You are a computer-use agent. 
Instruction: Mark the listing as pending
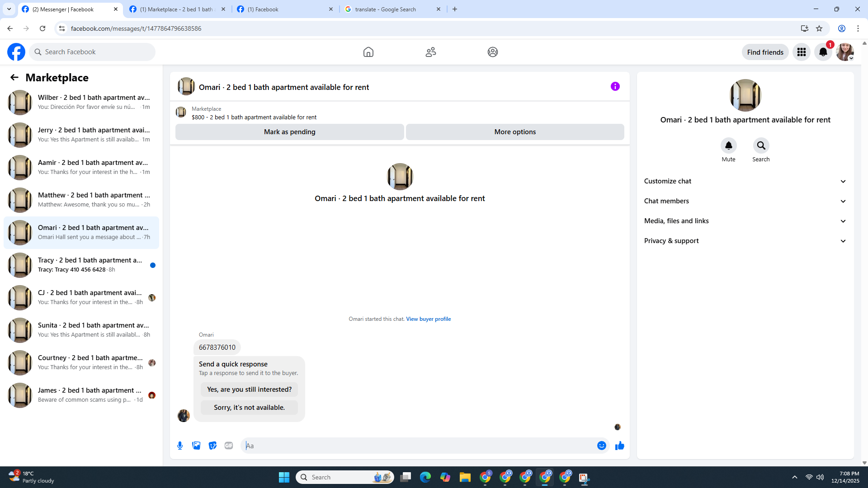click(289, 132)
